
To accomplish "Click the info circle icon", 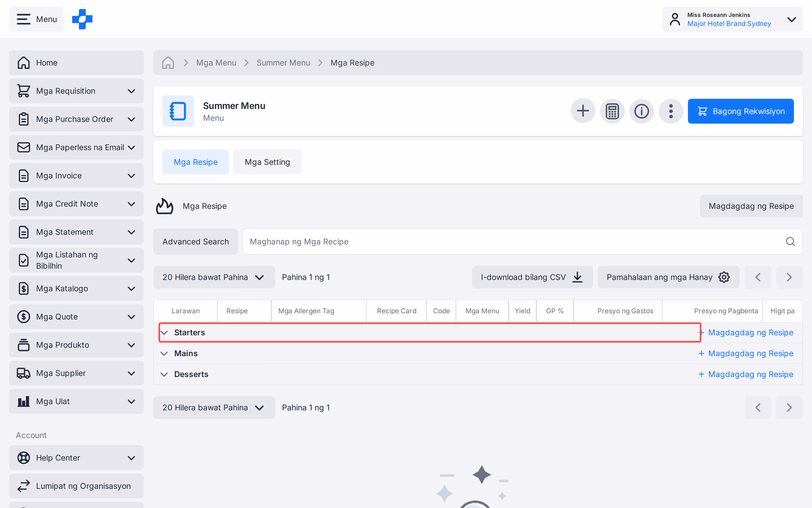I will click(x=641, y=111).
